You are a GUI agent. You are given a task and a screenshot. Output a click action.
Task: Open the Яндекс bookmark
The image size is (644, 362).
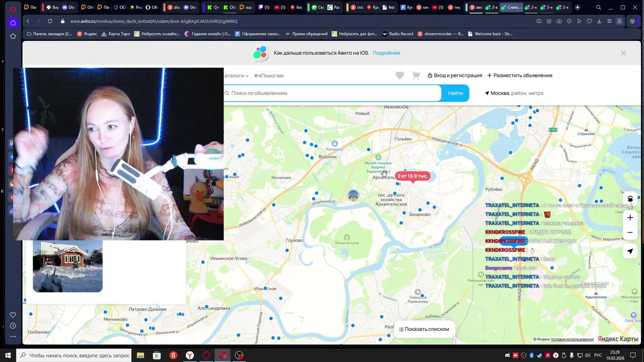pyautogui.click(x=87, y=34)
